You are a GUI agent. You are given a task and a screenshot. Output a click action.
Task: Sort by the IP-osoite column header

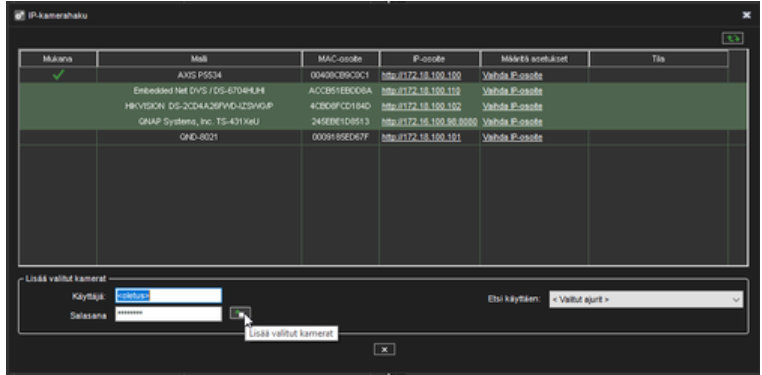click(x=430, y=59)
